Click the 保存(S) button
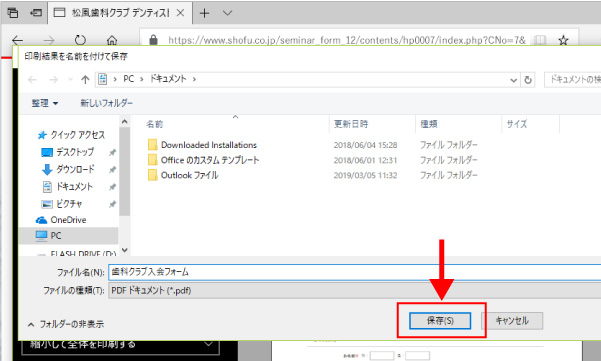Viewport: 601px width, 361px height. pyautogui.click(x=440, y=321)
